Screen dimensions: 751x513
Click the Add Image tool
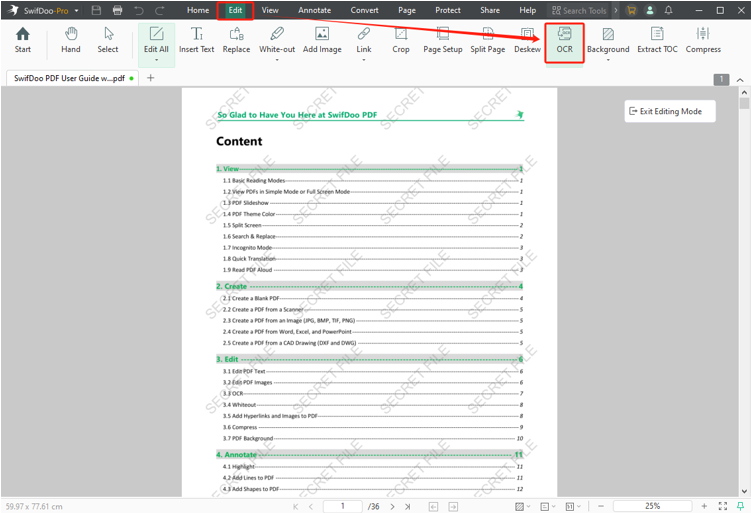pos(322,40)
